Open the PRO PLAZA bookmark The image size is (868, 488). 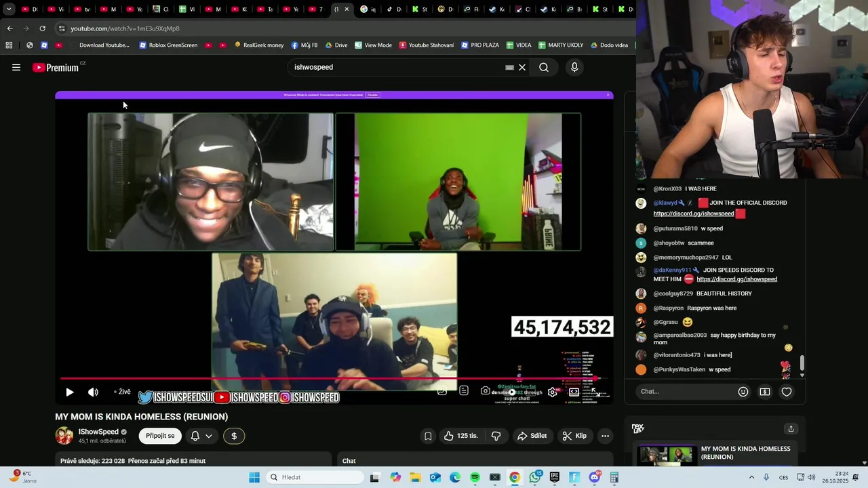(x=480, y=45)
